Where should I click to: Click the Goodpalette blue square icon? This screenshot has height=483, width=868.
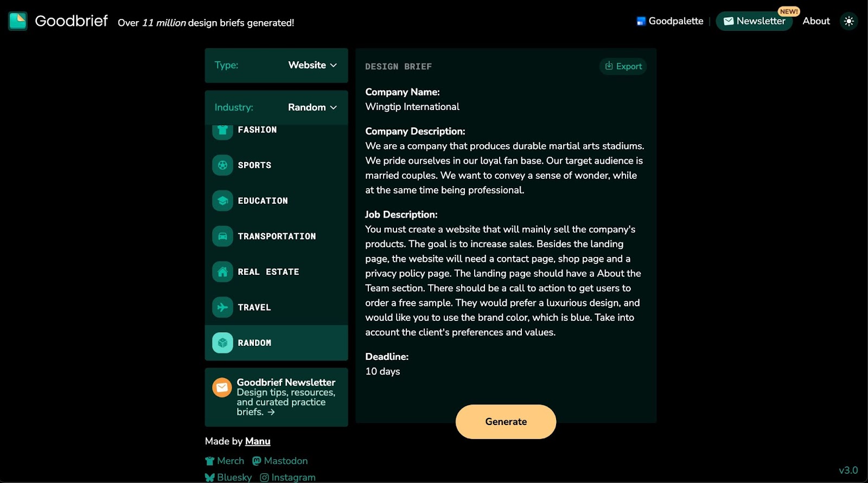641,21
